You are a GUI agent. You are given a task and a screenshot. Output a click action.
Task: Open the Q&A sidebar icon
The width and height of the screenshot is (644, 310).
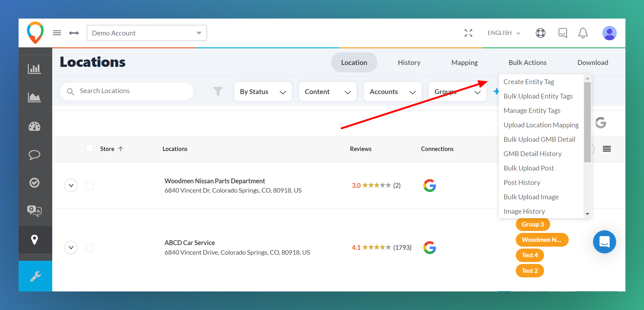pos(34,211)
